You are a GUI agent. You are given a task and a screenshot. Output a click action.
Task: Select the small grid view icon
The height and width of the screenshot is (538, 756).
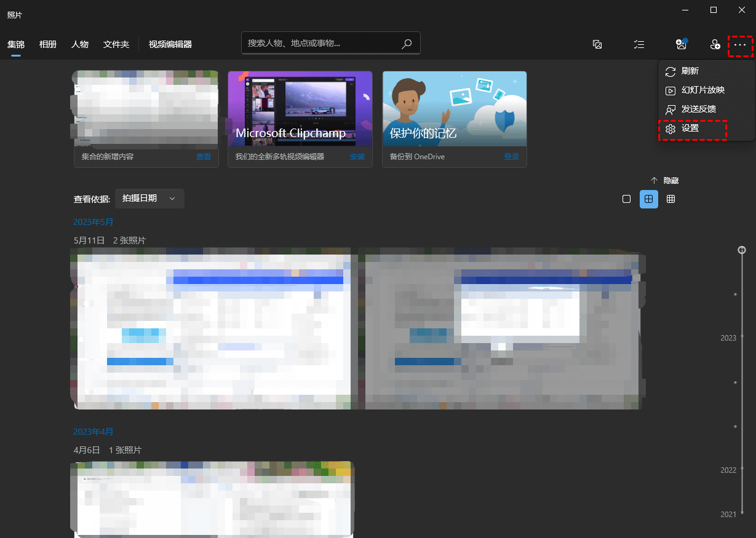[671, 199]
